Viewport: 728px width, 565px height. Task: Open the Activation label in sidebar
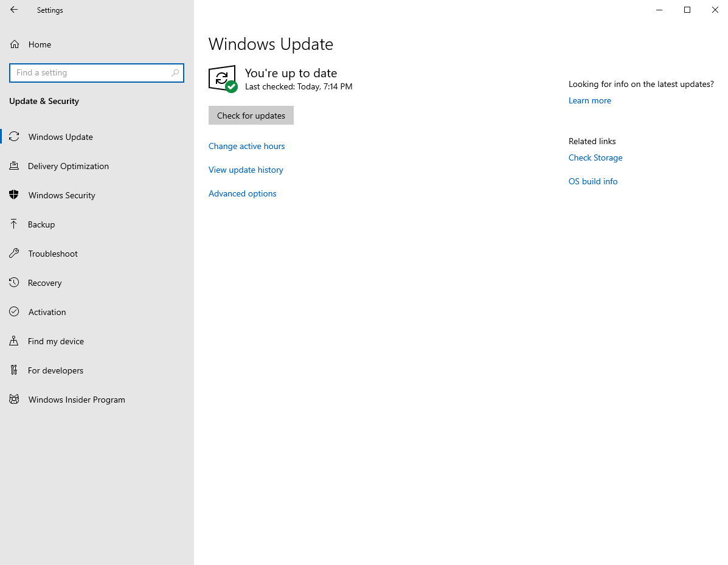[x=47, y=312]
